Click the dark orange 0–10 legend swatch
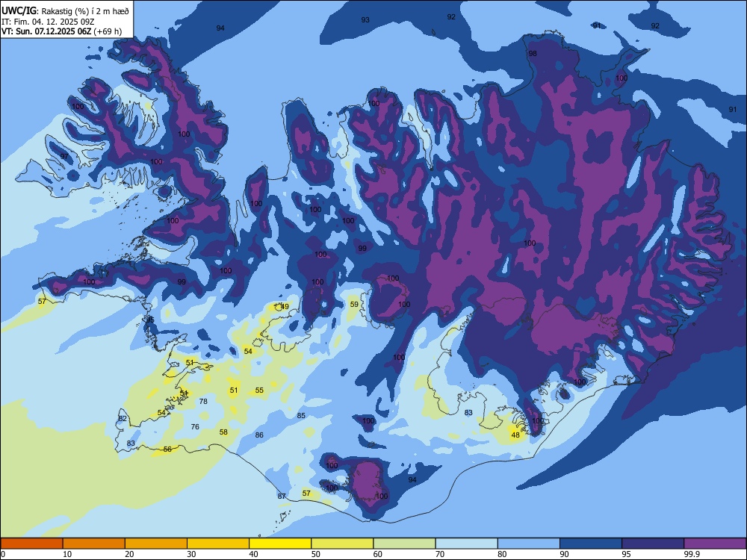Image resolution: width=747 pixels, height=560 pixels. click(31, 544)
